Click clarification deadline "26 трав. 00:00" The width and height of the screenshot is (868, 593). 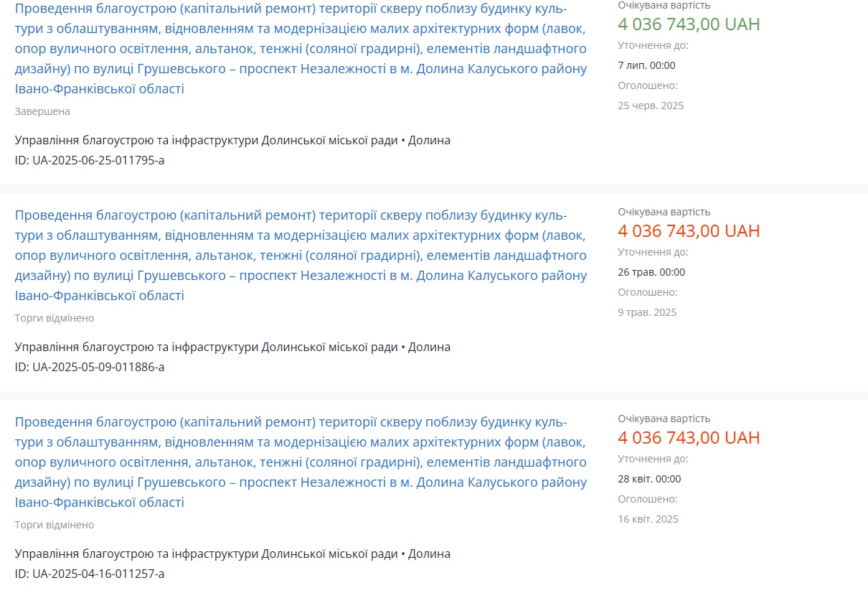tap(651, 272)
